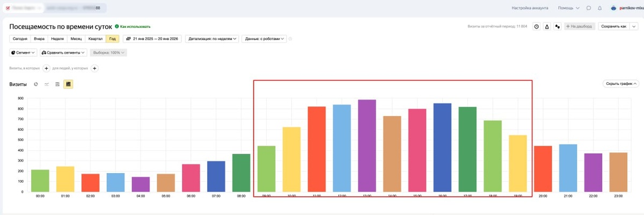Click the tan bar for 14:00
The height and width of the screenshot is (215, 644).
392,154
